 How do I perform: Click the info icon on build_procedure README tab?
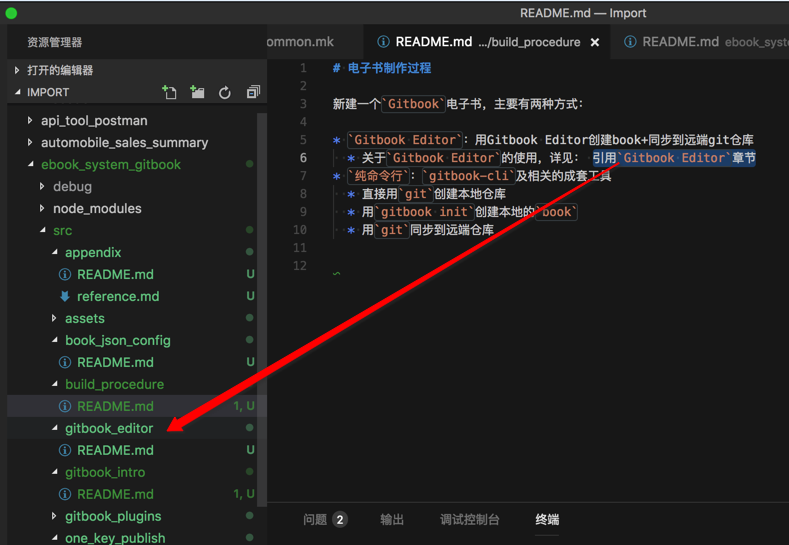click(383, 42)
